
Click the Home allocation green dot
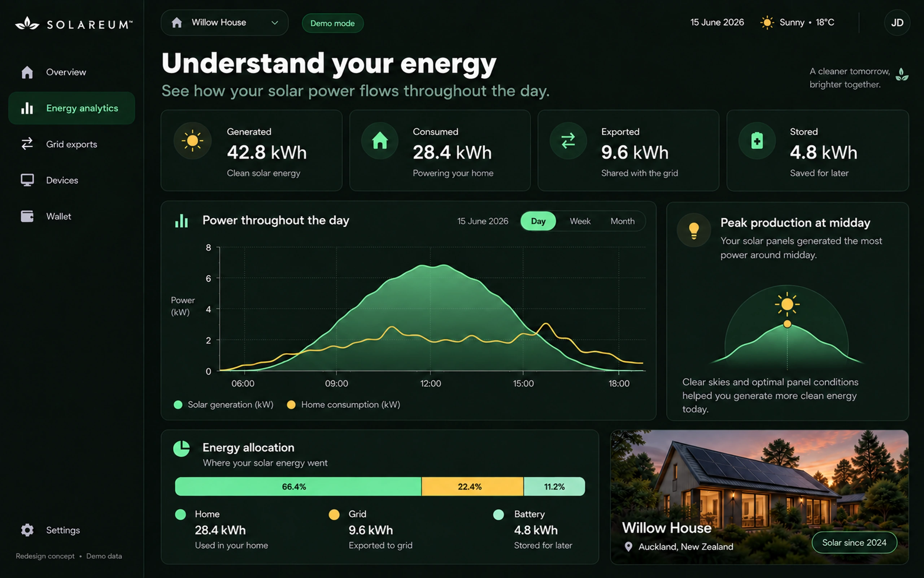(180, 514)
